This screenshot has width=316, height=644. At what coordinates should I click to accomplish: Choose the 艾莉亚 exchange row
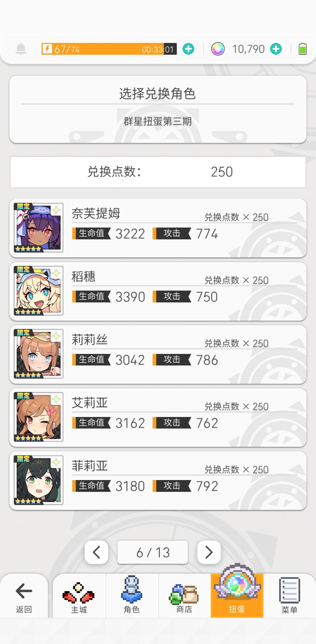[x=158, y=418]
